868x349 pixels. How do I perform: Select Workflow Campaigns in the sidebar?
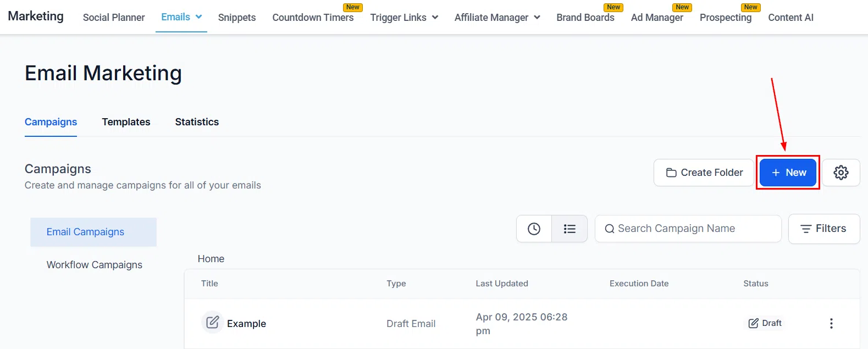94,265
